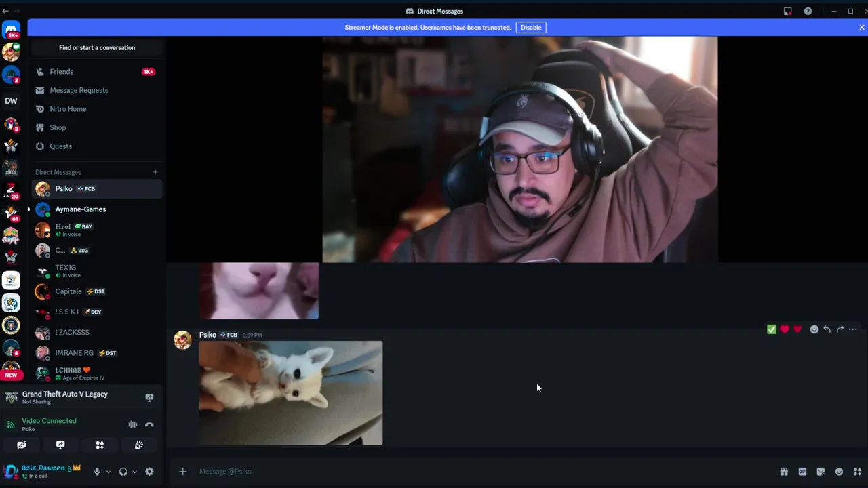Screen dimensions: 868x488
Task: Click the Direct Messages section header
Action: click(58, 172)
